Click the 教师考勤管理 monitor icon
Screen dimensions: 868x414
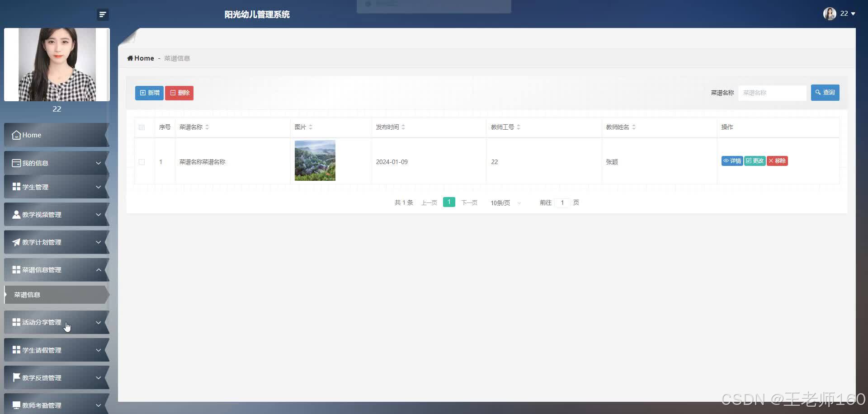click(x=16, y=405)
